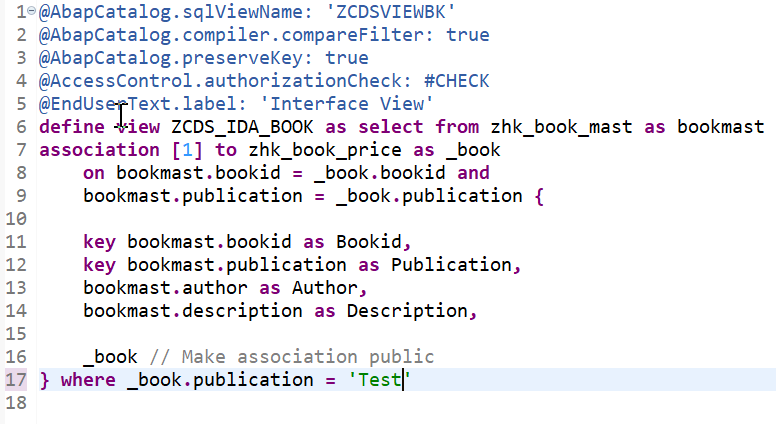This screenshot has width=776, height=424.
Task: Click the Bookid alias on line 11
Action: point(374,242)
